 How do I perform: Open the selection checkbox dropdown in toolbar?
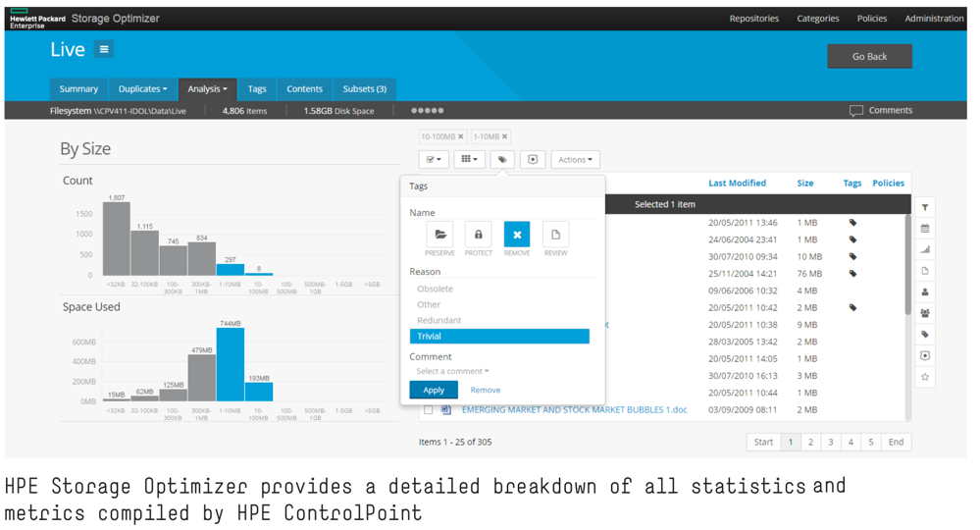click(434, 159)
